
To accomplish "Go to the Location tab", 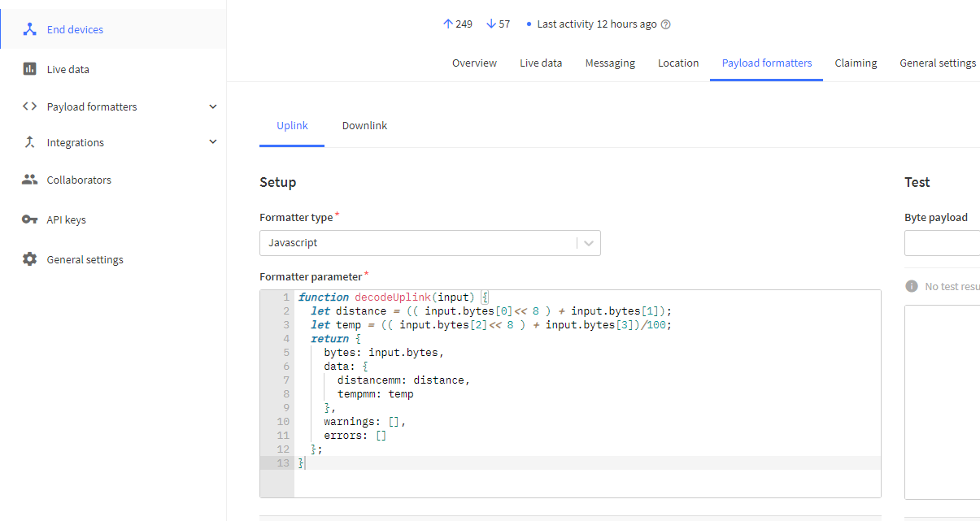I will [678, 63].
